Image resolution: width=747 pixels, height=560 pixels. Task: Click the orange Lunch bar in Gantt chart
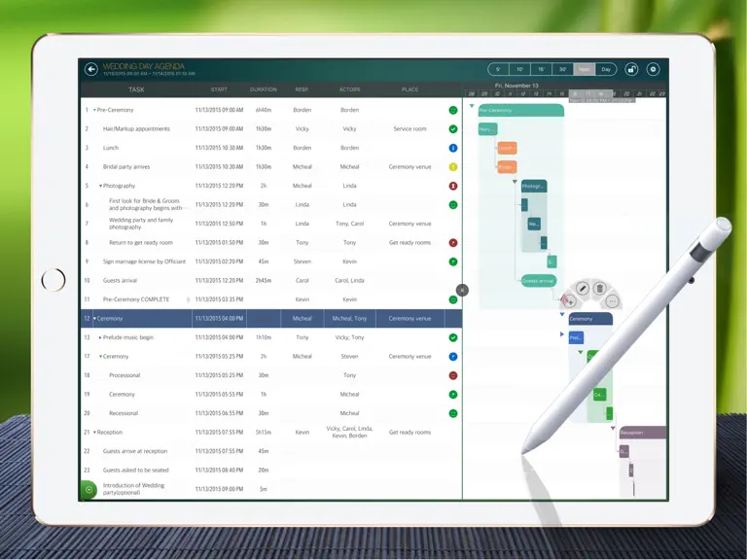click(507, 148)
